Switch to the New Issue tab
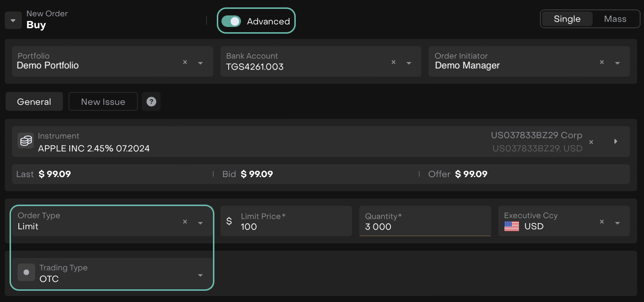 tap(103, 102)
